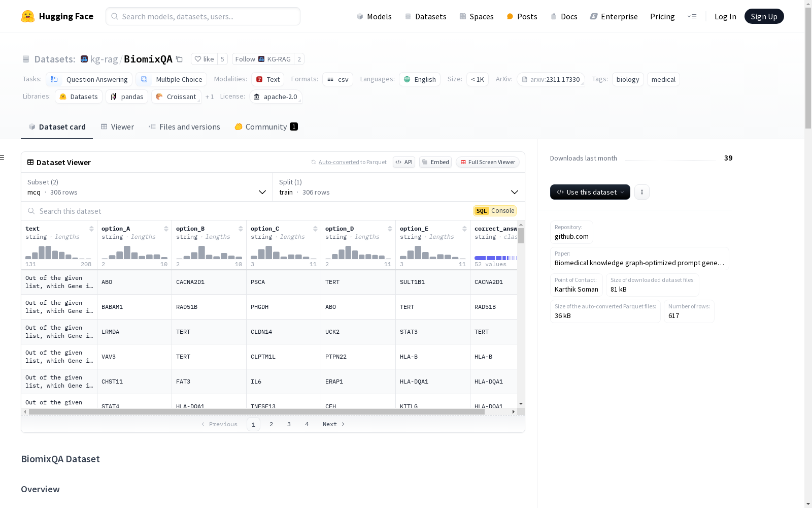Click the Hugging Face logo icon

[27, 16]
